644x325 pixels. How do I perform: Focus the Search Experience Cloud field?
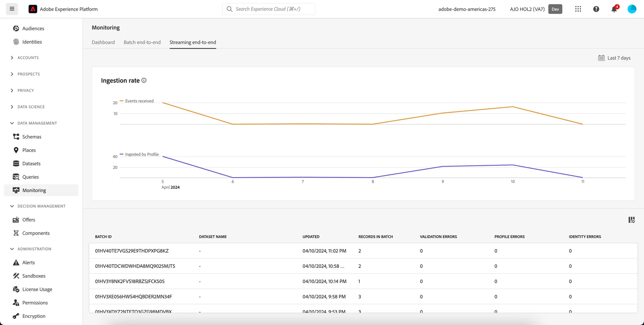coord(269,9)
